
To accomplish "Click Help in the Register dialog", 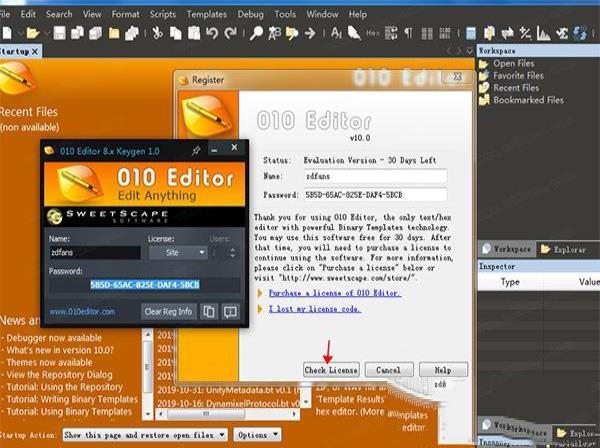I will pos(443,370).
